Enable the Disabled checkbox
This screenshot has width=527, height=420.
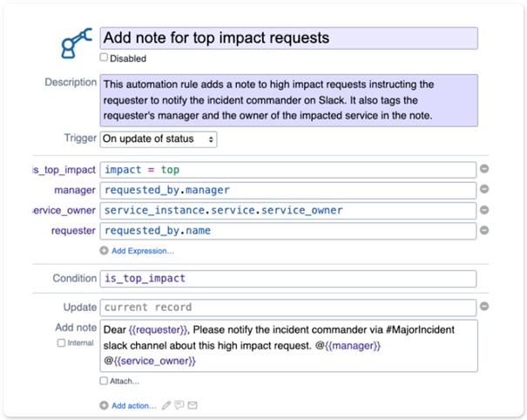104,58
